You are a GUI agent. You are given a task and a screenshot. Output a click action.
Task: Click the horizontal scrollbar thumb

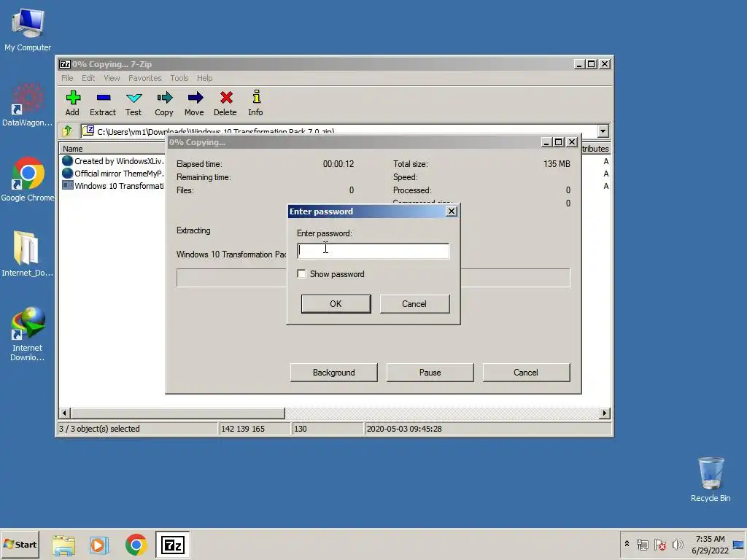pyautogui.click(x=178, y=413)
